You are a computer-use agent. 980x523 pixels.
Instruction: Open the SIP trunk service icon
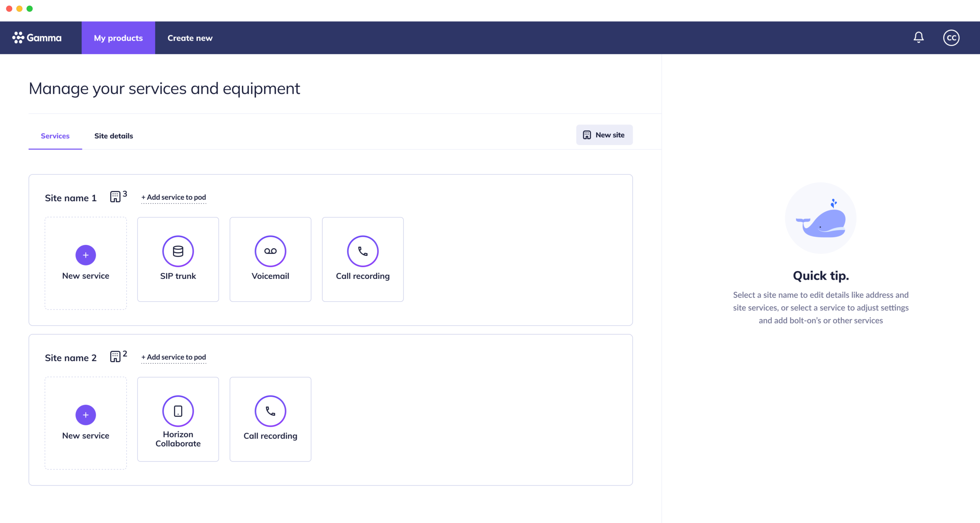[x=178, y=251]
